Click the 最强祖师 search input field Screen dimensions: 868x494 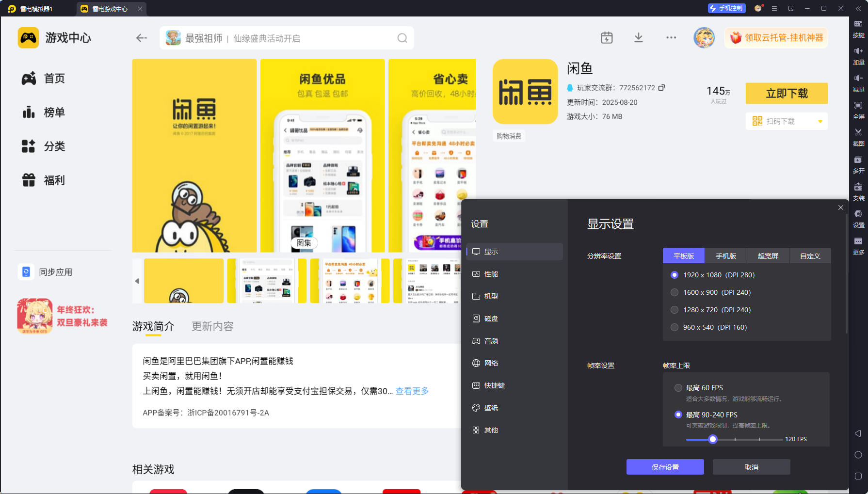click(287, 38)
